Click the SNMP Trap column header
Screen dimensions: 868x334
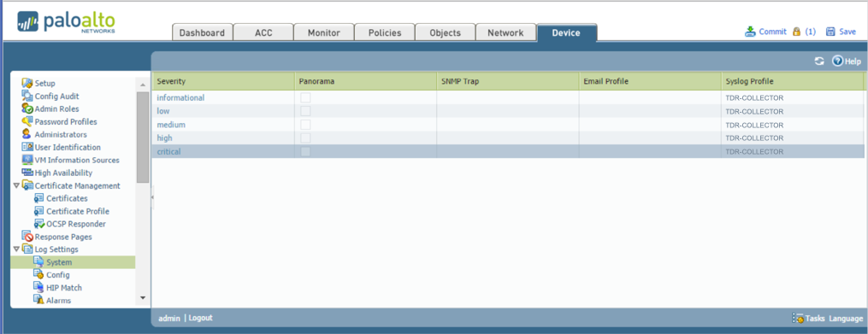[x=508, y=81]
